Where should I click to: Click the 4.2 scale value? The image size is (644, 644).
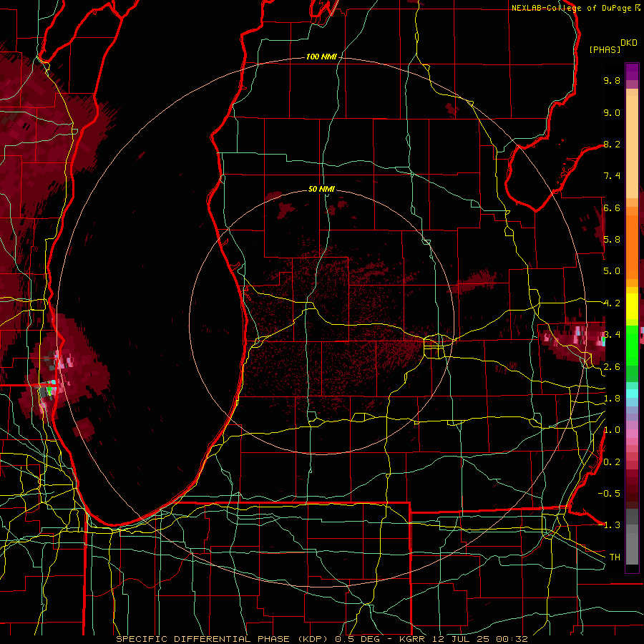[x=612, y=303]
